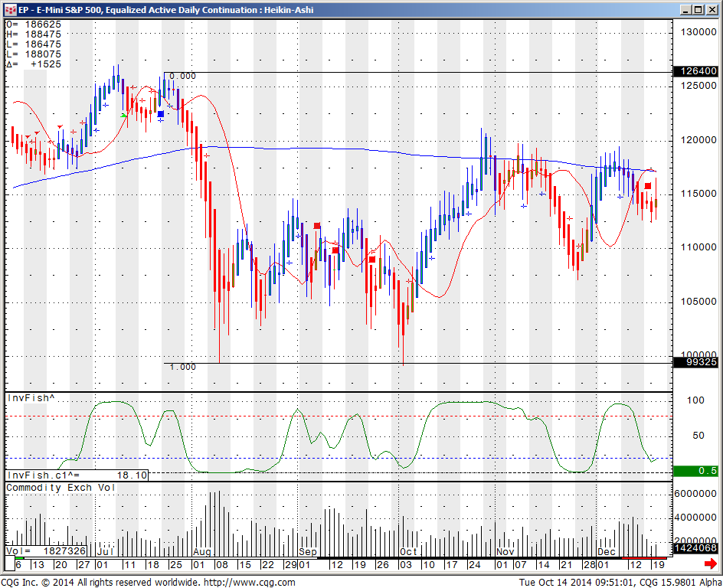
Task: Click the Commodity Exch Vol study label
Action: click(61, 488)
